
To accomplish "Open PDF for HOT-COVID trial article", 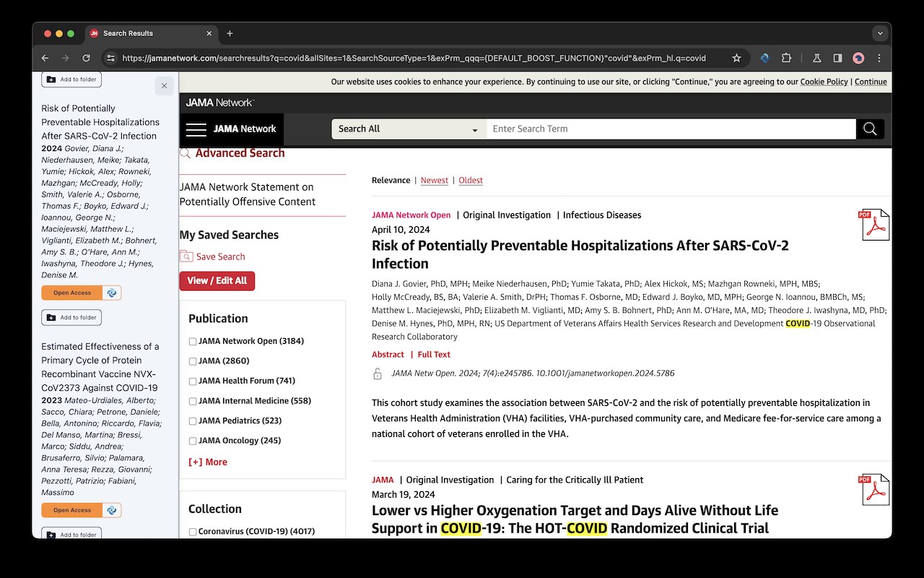I will (x=873, y=490).
